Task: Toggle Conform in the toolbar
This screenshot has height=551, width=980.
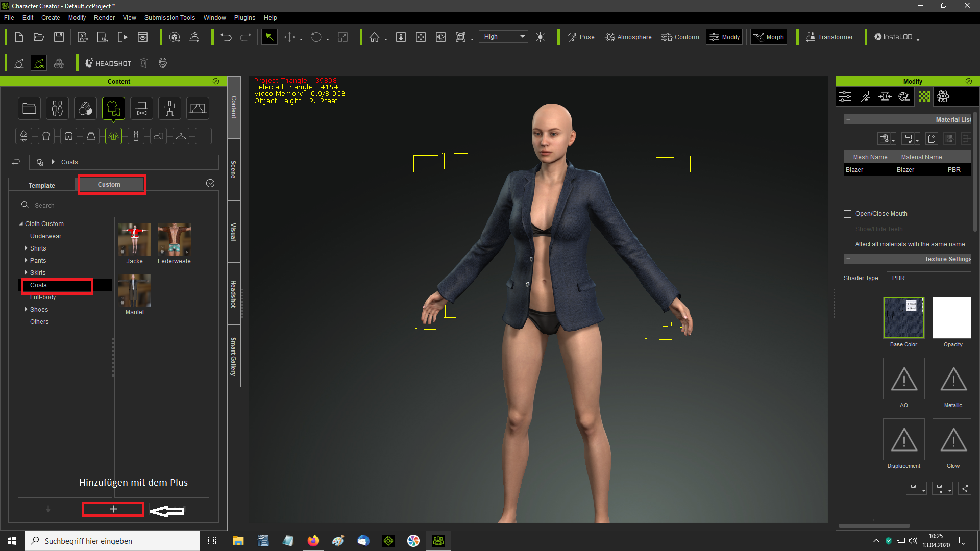Action: 680,37
